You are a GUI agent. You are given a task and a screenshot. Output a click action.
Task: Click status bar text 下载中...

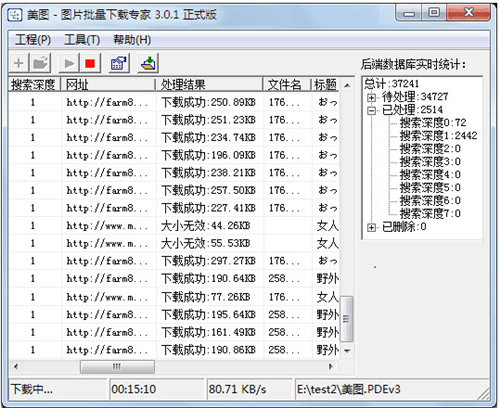point(32,389)
